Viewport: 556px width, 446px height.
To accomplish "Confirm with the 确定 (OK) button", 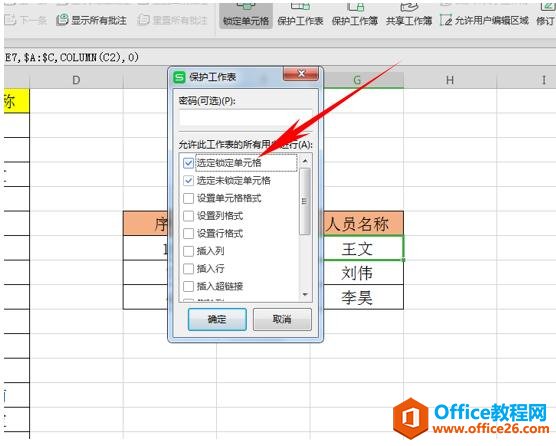I will [x=217, y=319].
